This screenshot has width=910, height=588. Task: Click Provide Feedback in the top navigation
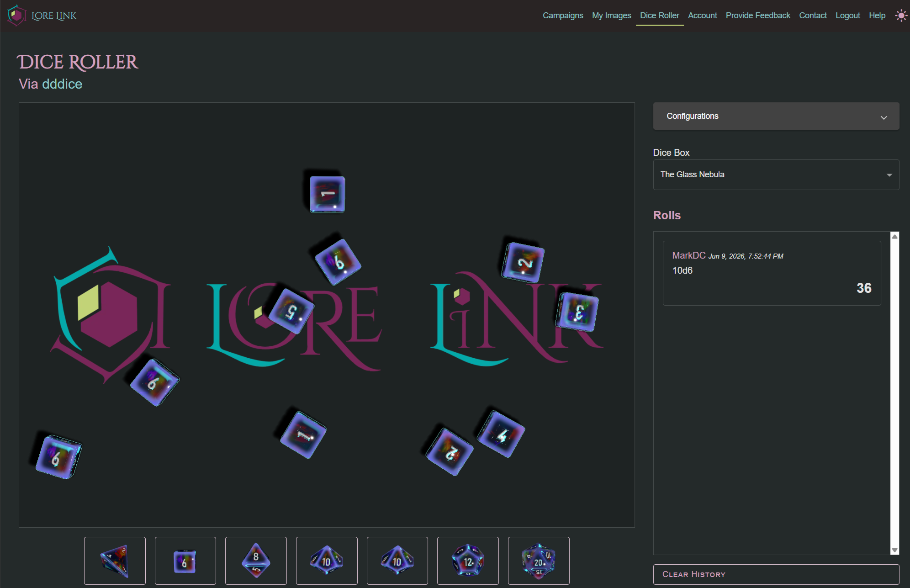[758, 16]
